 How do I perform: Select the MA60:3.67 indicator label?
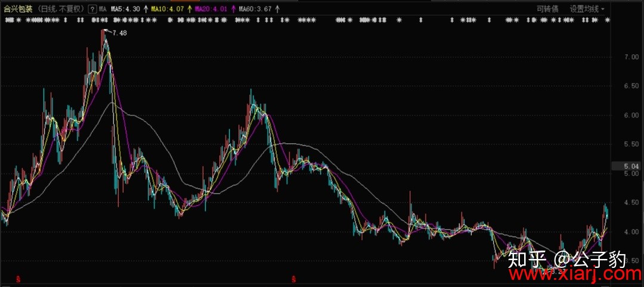(x=255, y=9)
